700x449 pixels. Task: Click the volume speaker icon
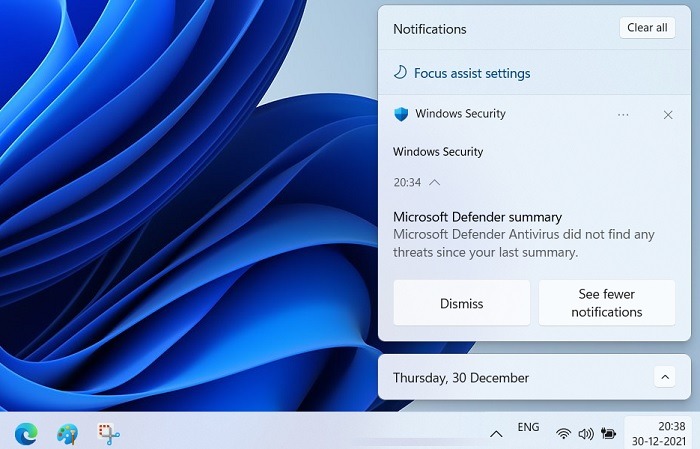(586, 433)
